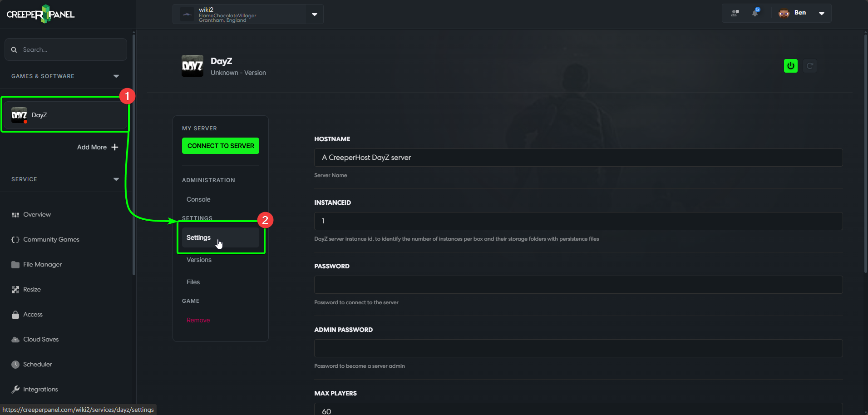Image resolution: width=868 pixels, height=415 pixels.
Task: Open File Manager from sidebar
Action: pos(42,265)
